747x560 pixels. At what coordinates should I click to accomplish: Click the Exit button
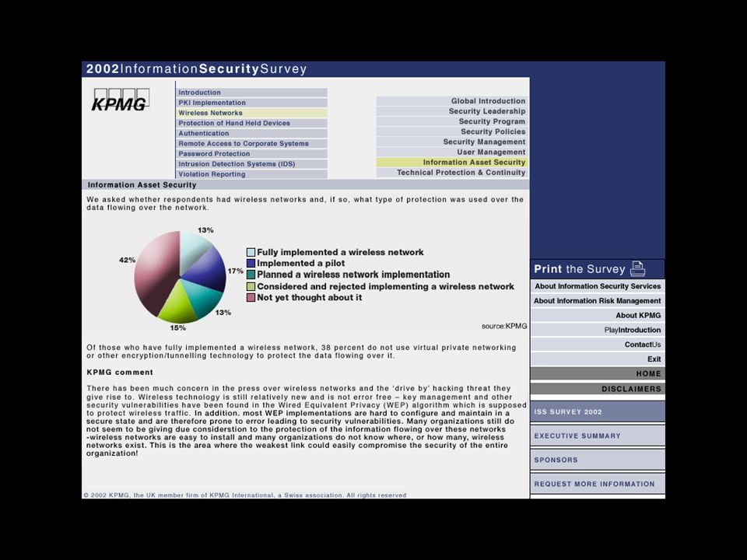(598, 359)
